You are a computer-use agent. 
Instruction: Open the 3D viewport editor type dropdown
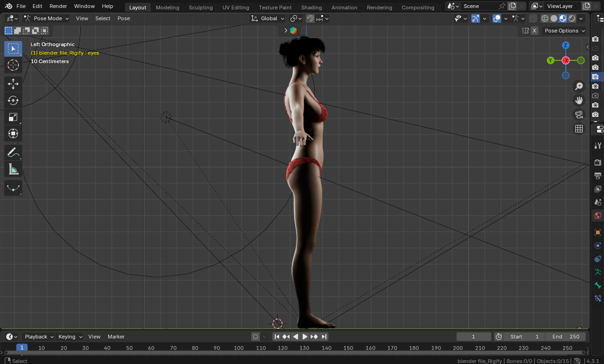point(12,19)
